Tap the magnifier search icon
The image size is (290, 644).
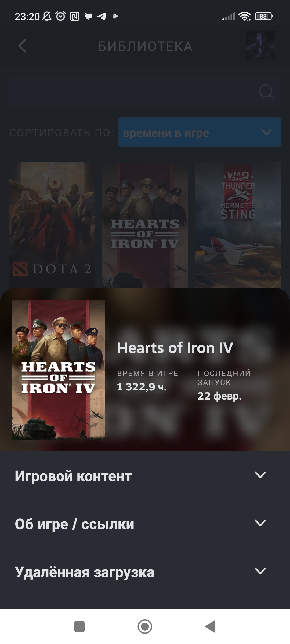pyautogui.click(x=266, y=92)
